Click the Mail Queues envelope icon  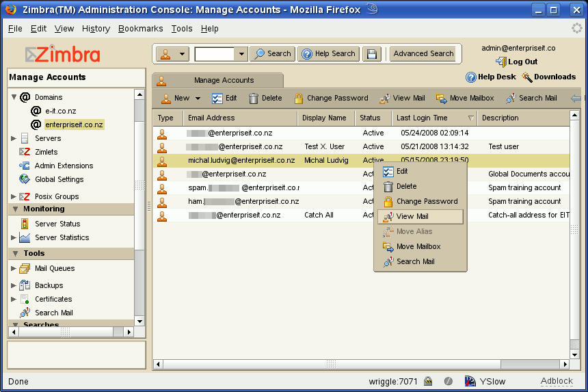pos(25,269)
